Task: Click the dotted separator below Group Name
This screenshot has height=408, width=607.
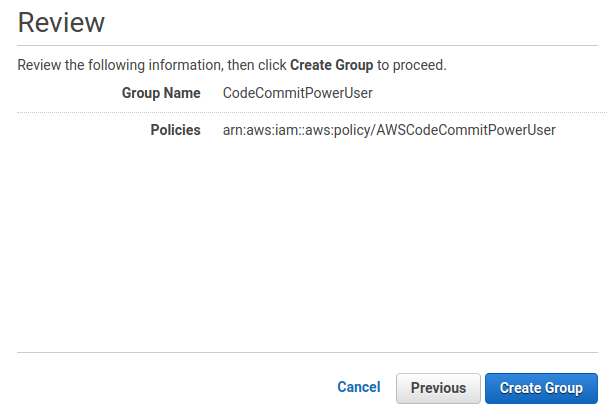Action: (312, 113)
